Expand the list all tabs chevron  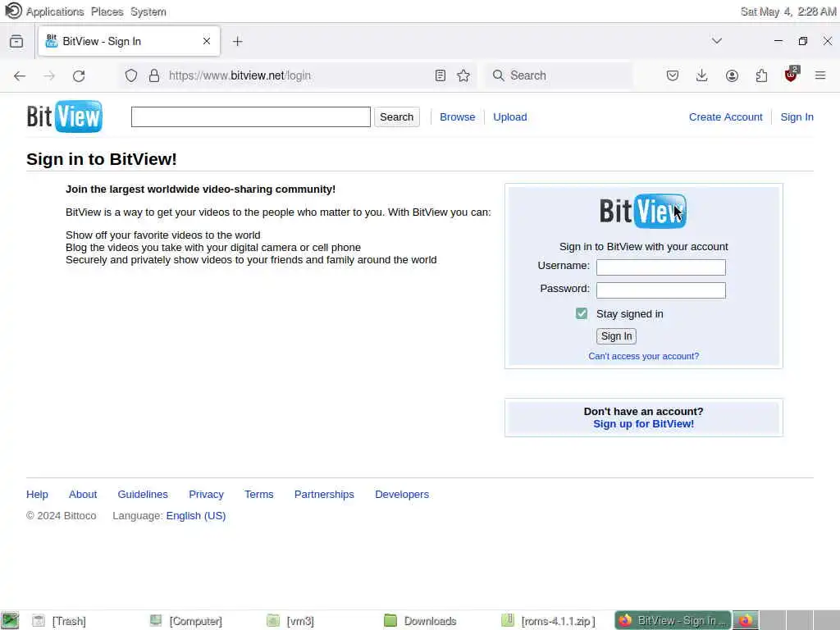(717, 41)
